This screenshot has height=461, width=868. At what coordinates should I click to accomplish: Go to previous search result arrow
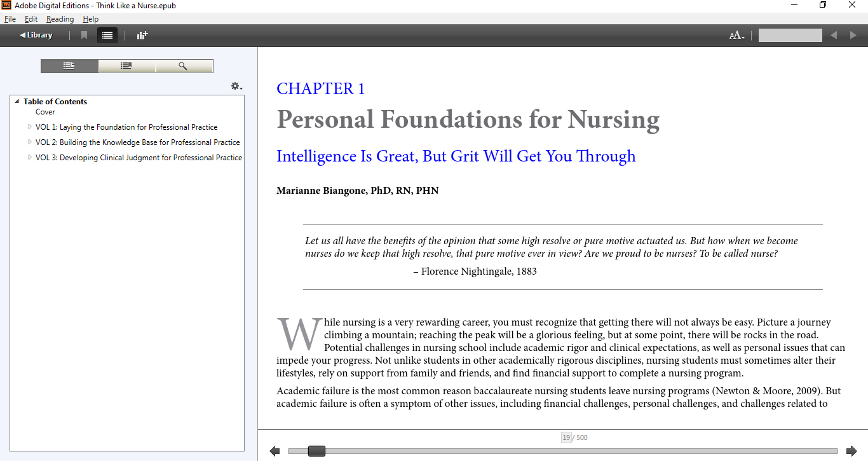834,36
